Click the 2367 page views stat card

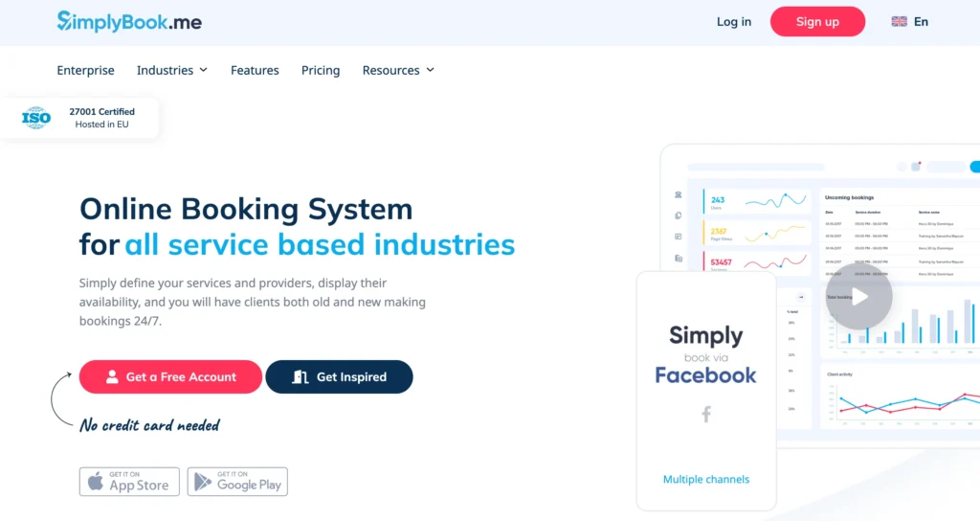(757, 233)
